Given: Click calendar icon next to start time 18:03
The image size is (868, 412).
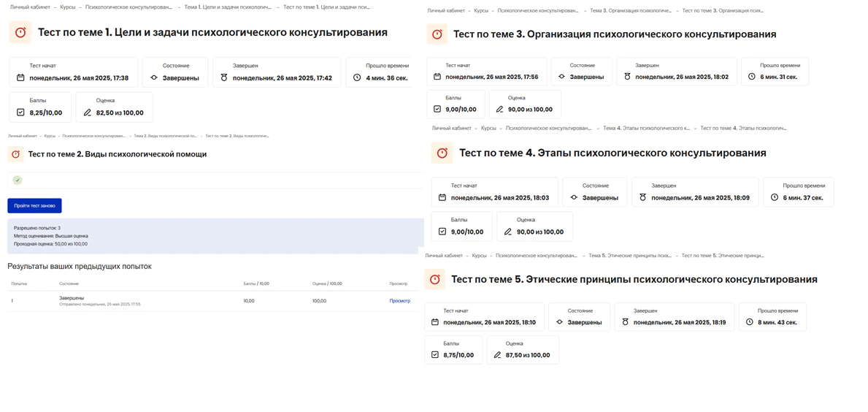Looking at the screenshot, I should (x=442, y=197).
